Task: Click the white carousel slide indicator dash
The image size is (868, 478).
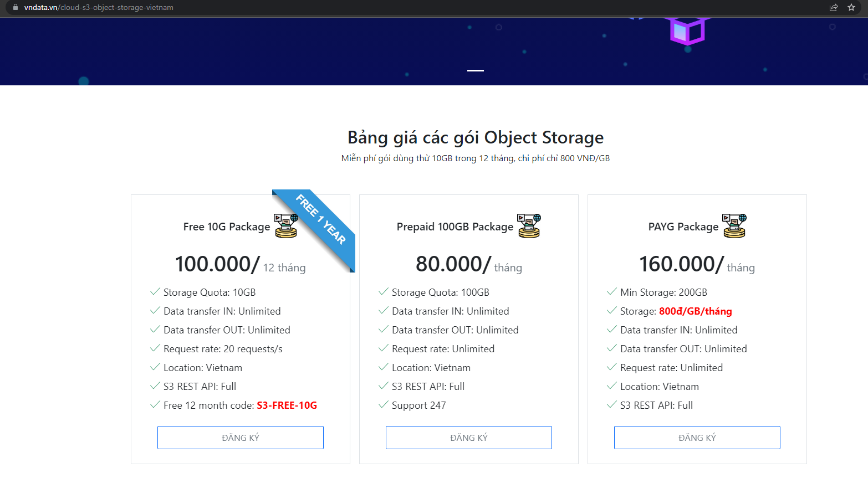Action: [x=476, y=70]
